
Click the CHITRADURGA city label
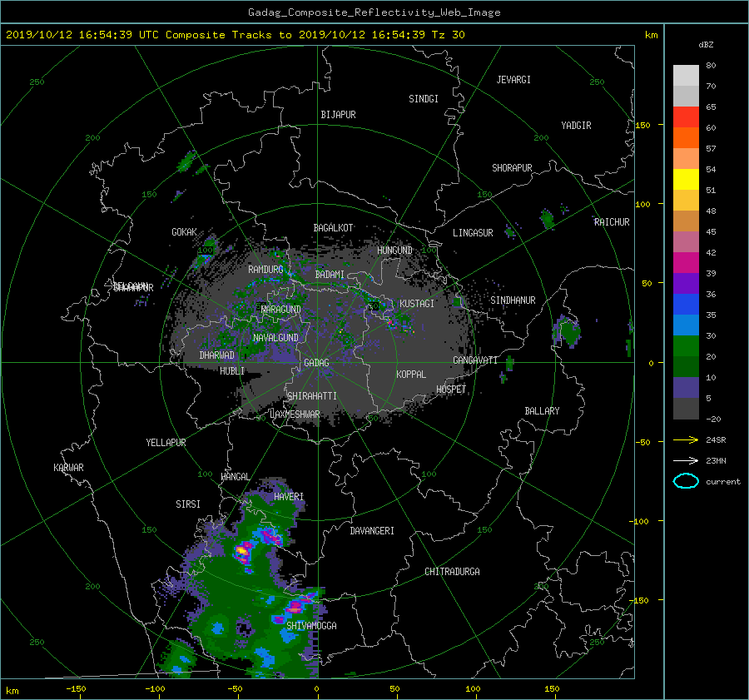click(452, 572)
